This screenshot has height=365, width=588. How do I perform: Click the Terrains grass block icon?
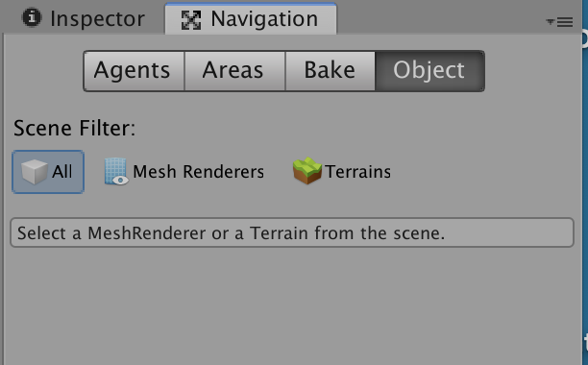307,171
